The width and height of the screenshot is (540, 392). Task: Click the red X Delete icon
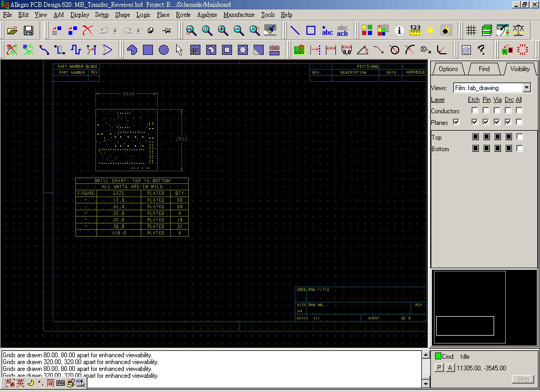(88, 31)
